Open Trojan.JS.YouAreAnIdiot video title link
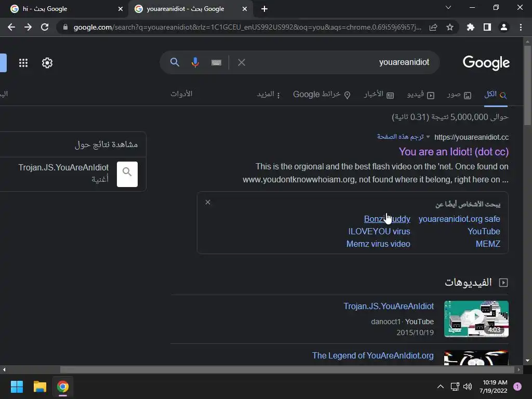The height and width of the screenshot is (399, 532). coord(389,306)
